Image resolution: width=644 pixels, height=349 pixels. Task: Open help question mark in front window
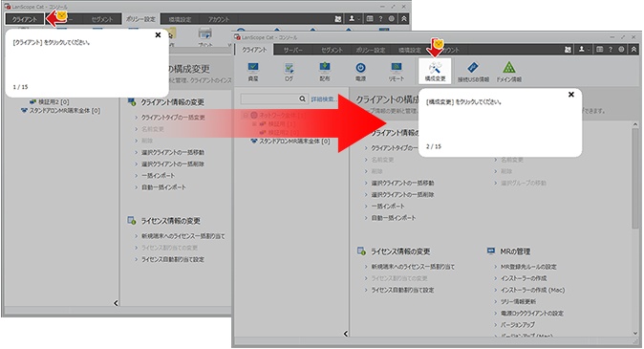[x=611, y=50]
